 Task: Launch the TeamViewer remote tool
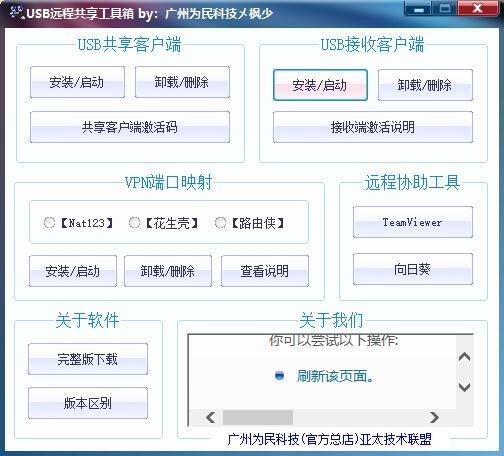click(413, 222)
